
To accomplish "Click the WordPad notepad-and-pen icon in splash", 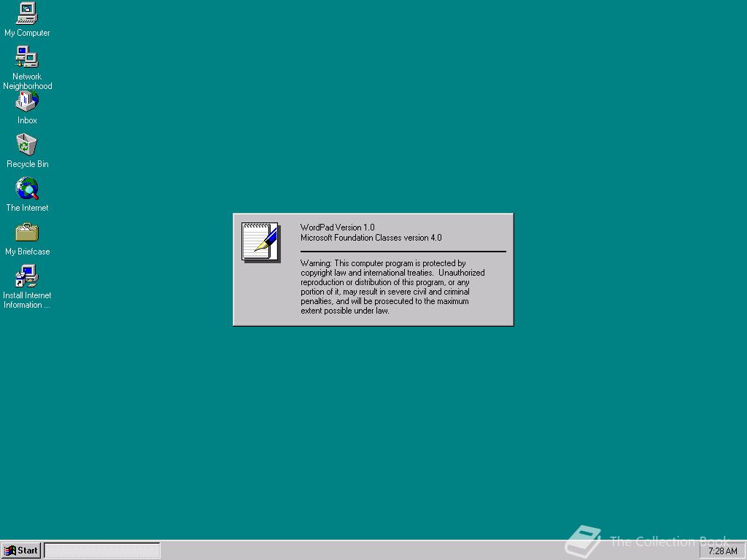I will (x=260, y=242).
